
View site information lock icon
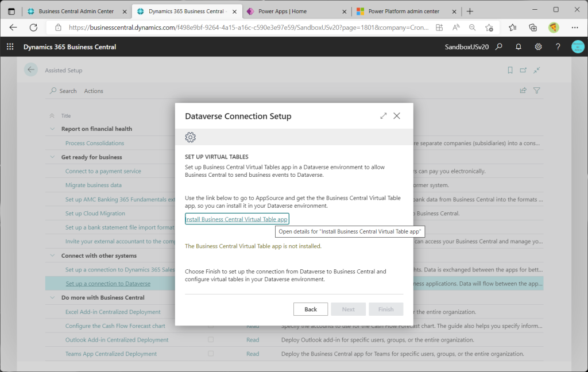(x=58, y=28)
